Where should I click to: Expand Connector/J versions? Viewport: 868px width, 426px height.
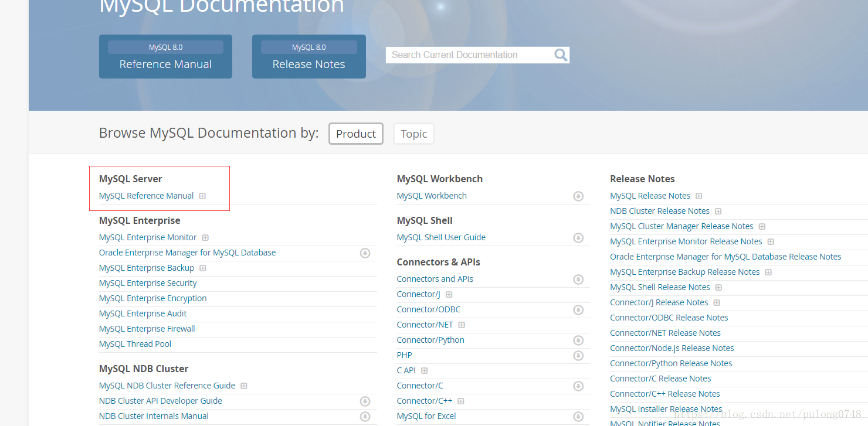[x=449, y=295]
